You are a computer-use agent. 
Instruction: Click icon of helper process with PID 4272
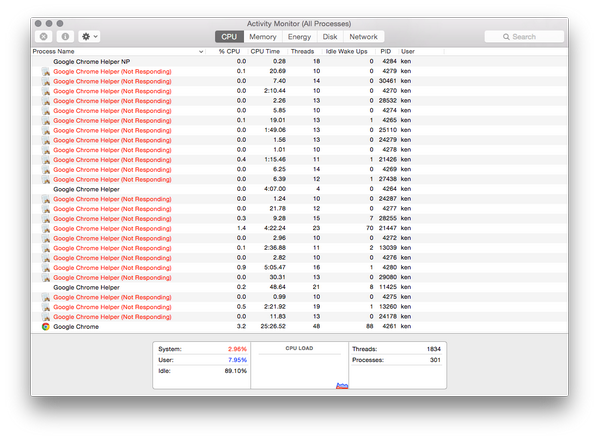46,238
